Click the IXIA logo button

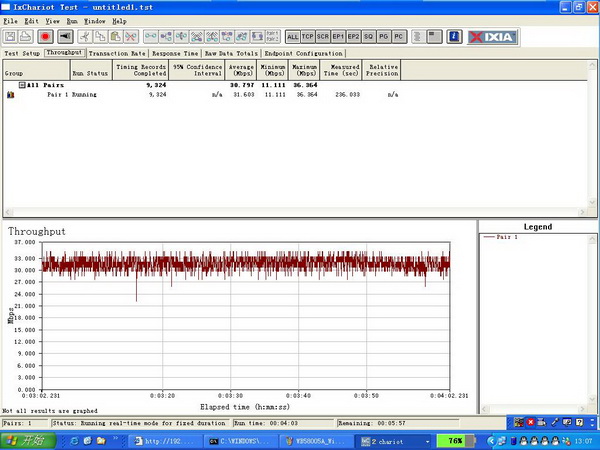pyautogui.click(x=493, y=37)
